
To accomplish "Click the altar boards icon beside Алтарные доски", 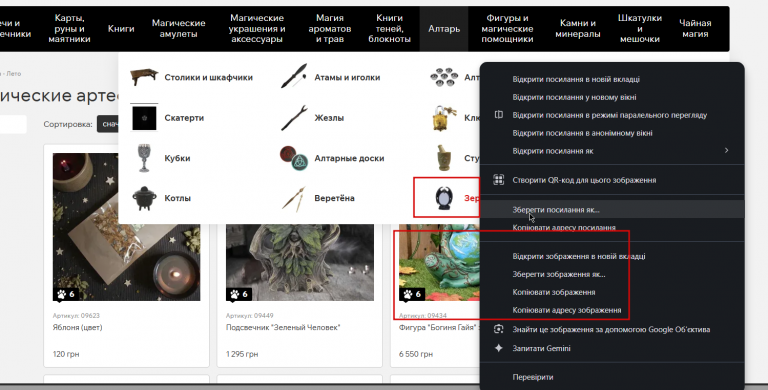I will click(294, 158).
